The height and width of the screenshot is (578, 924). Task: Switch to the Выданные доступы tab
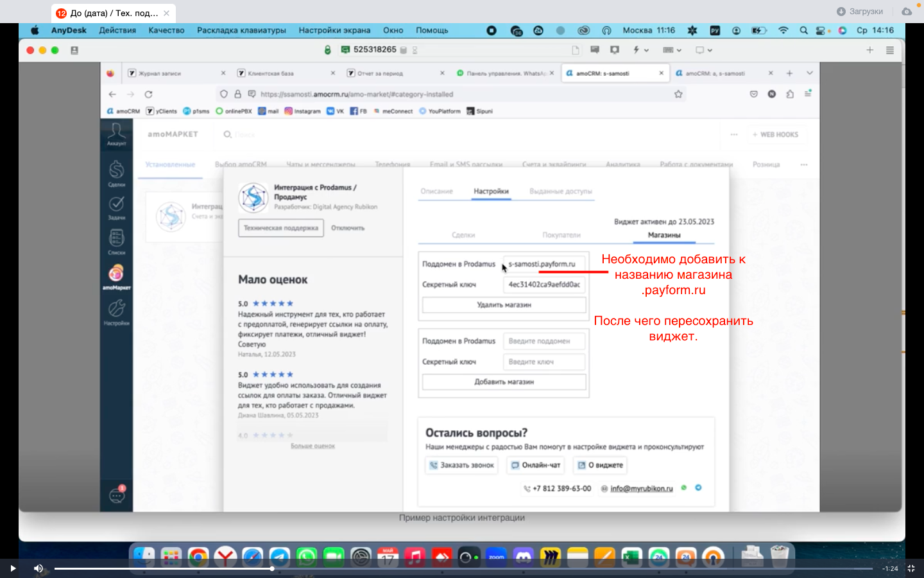561,191
